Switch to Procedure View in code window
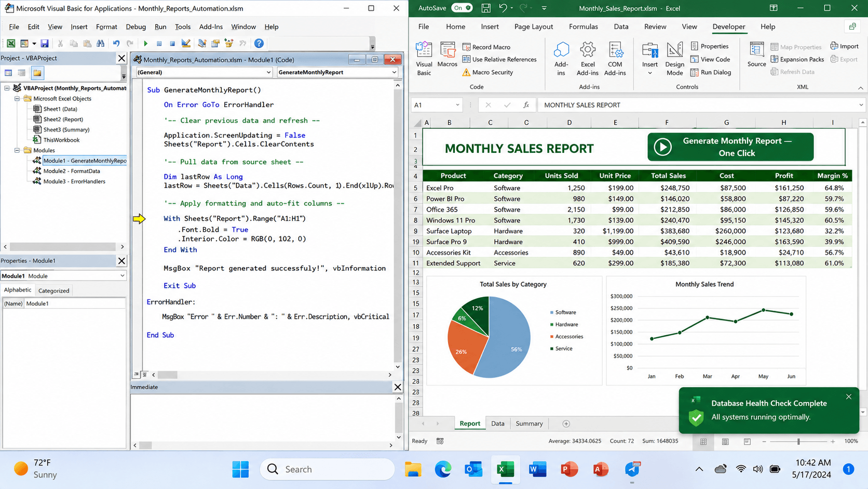This screenshot has width=868, height=489. click(x=137, y=375)
